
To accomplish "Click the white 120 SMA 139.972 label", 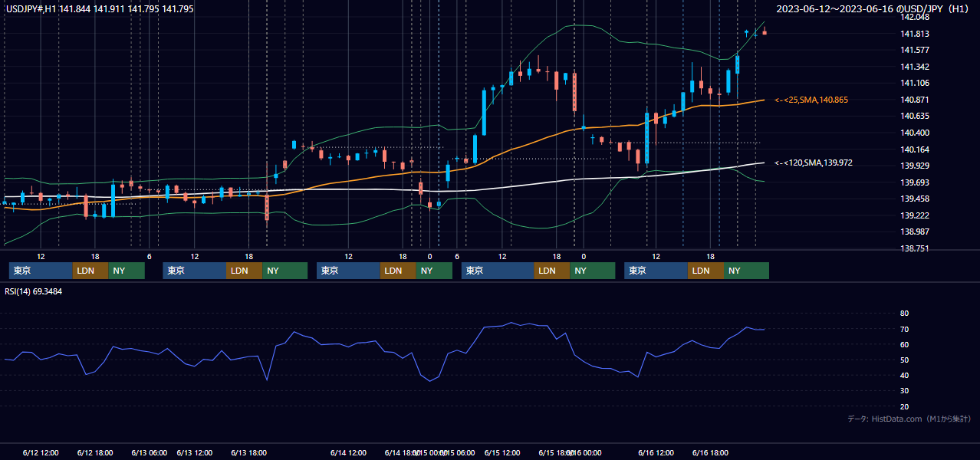I will [x=814, y=163].
